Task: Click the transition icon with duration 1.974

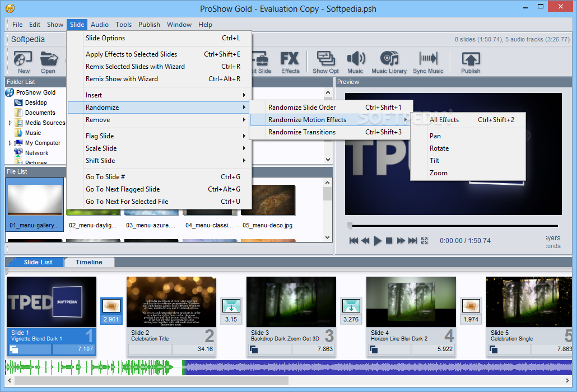Action: [471, 306]
